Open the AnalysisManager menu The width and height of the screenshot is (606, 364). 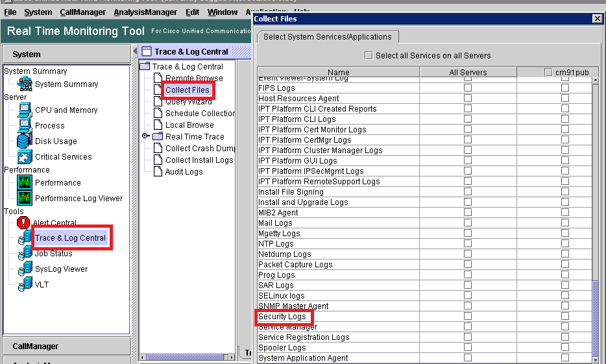point(145,12)
